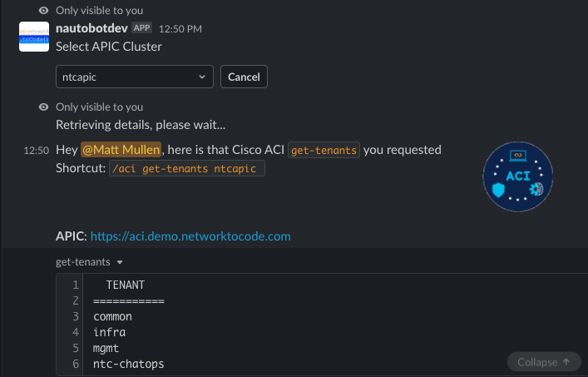Click the APP badge beside nautobotdev
Screen dimensions: 588x377
click(x=141, y=28)
